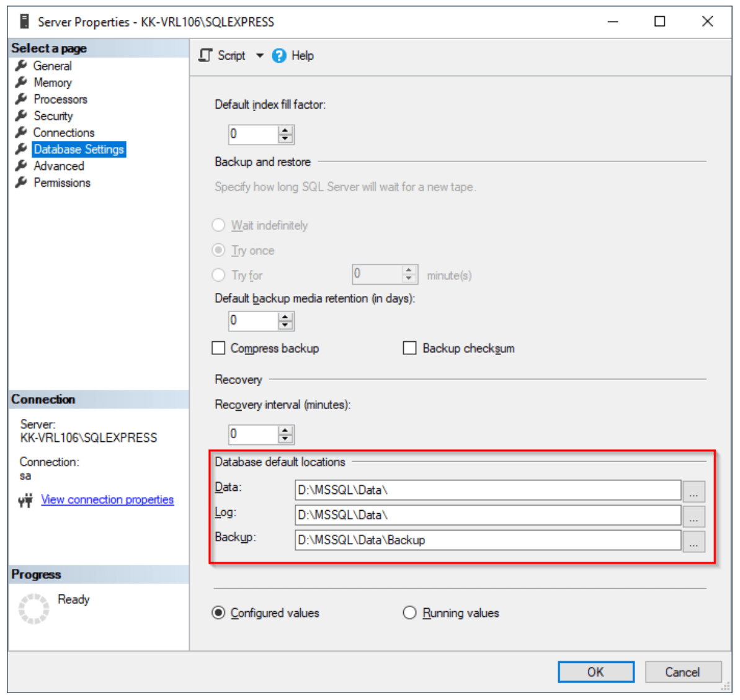Screen dimensions: 740x700
Task: Click the backup media retention input field
Action: [254, 321]
